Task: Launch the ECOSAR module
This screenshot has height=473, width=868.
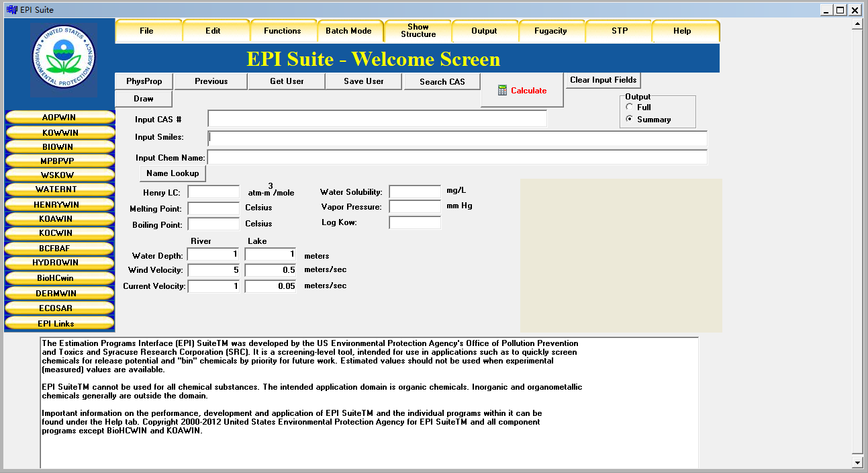Action: click(60, 308)
